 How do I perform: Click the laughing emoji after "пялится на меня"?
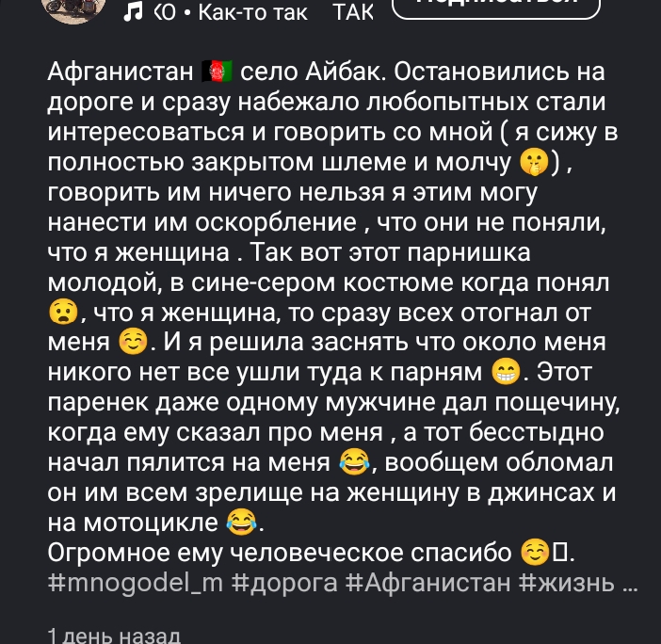click(352, 462)
